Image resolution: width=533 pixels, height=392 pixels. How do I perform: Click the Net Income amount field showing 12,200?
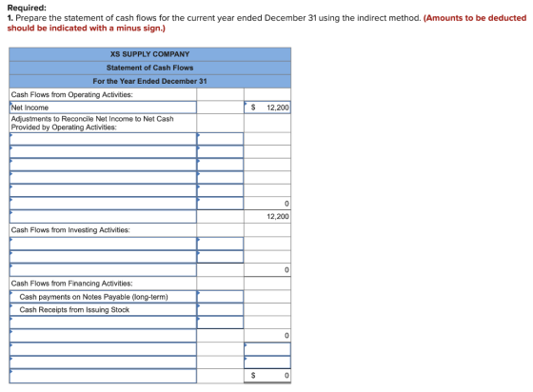point(267,108)
